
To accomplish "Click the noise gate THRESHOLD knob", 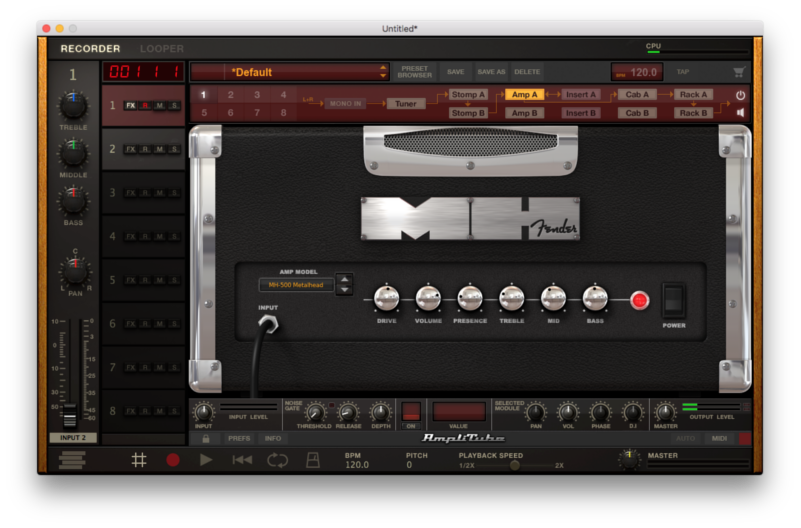I will click(315, 412).
